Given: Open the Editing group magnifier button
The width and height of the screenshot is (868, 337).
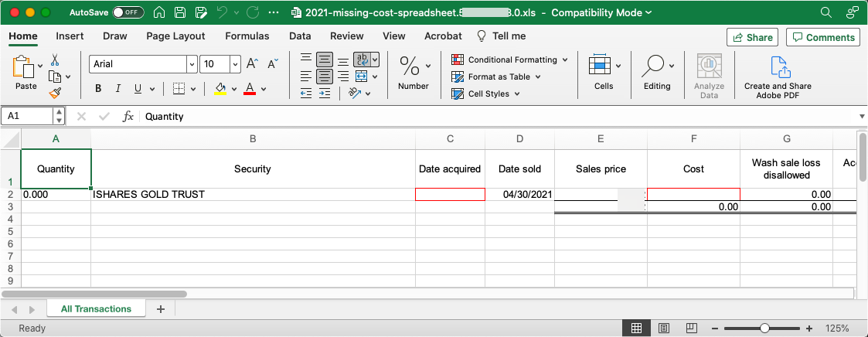Looking at the screenshot, I should coord(657,73).
